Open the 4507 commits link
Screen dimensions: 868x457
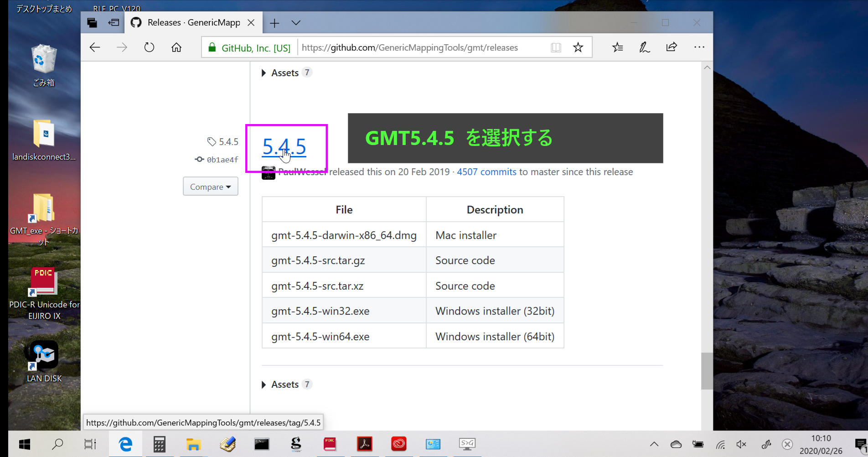486,171
